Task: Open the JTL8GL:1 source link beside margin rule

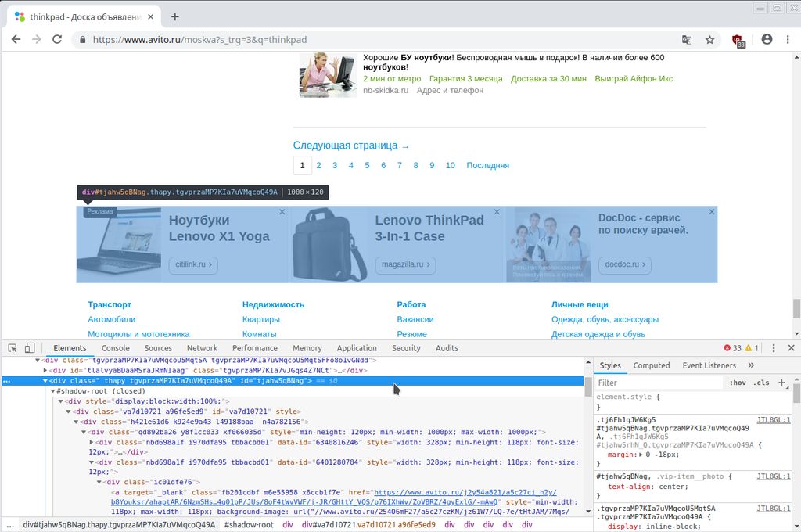Action: pyautogui.click(x=774, y=420)
